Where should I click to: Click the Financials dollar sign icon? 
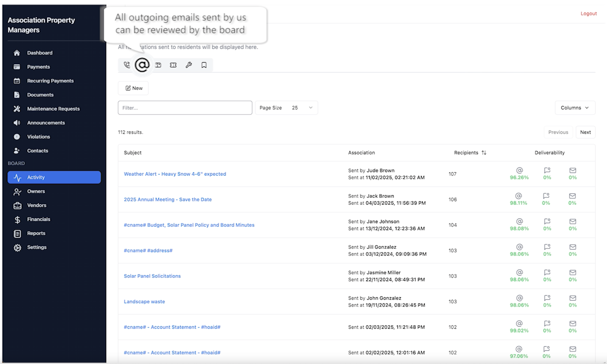(17, 219)
